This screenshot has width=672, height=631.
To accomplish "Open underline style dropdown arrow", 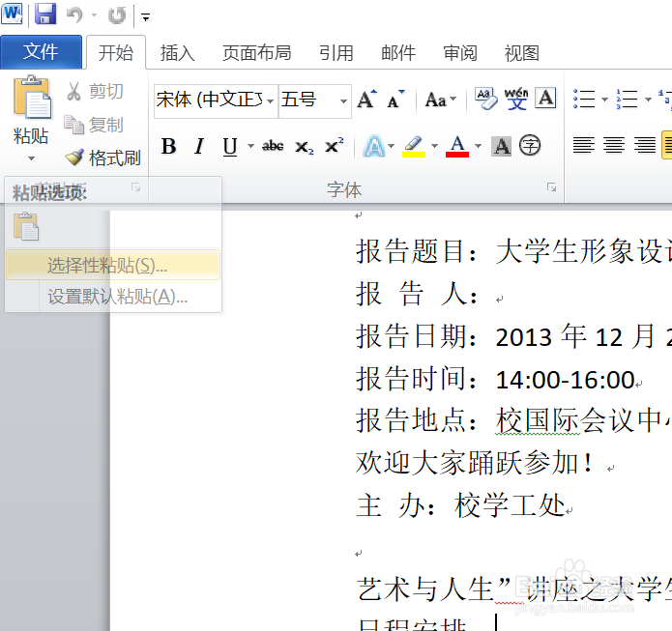I will [x=250, y=147].
